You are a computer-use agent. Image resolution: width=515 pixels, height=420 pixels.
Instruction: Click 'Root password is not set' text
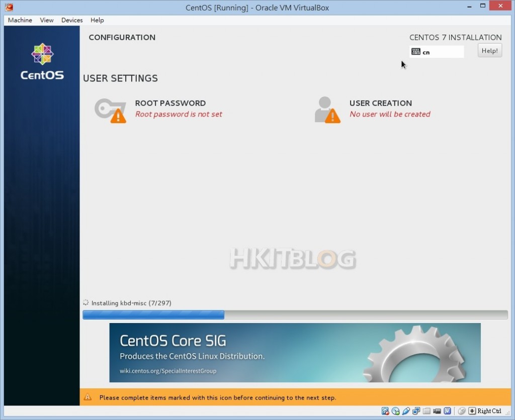coord(179,114)
